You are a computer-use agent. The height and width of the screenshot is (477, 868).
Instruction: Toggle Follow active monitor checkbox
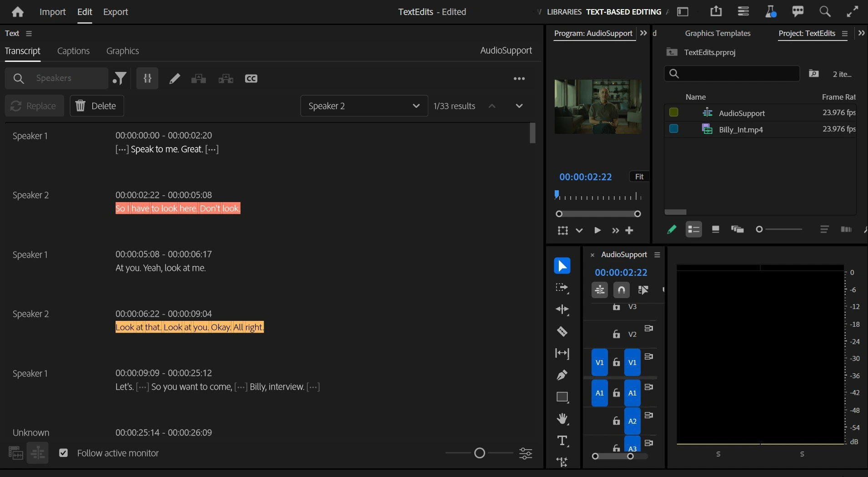click(x=64, y=453)
